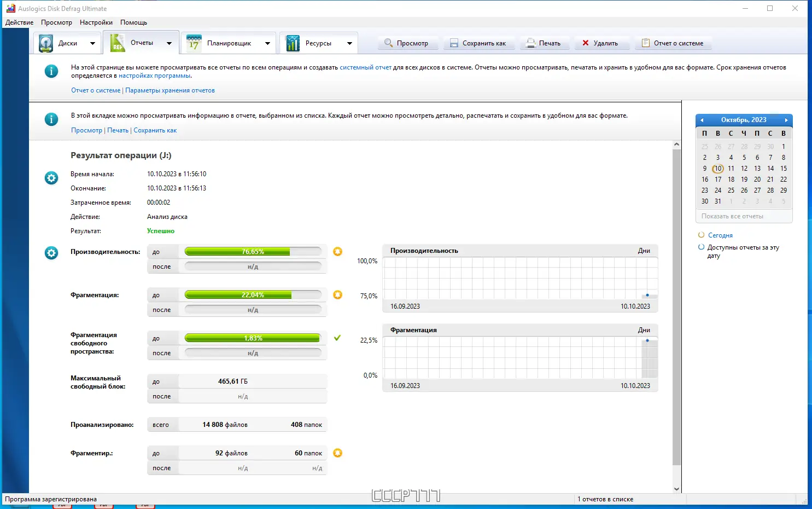Click the disk icon on Сохранить как
This screenshot has width=812, height=509.
[454, 43]
